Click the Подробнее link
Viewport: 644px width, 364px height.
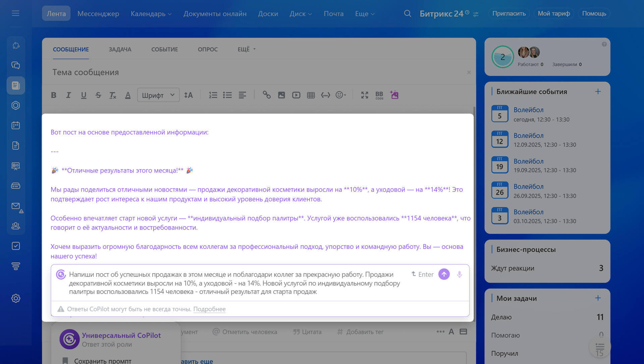pos(209,309)
